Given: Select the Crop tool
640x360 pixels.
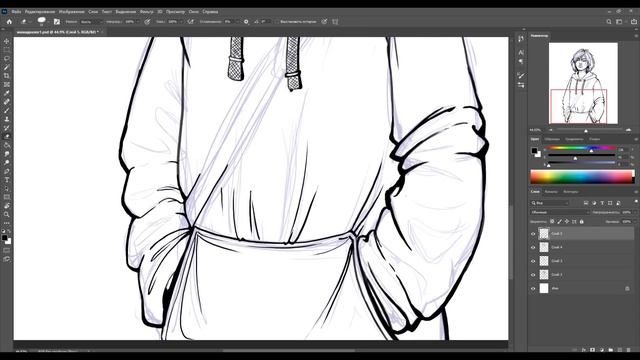Looking at the screenshot, I should 7,76.
